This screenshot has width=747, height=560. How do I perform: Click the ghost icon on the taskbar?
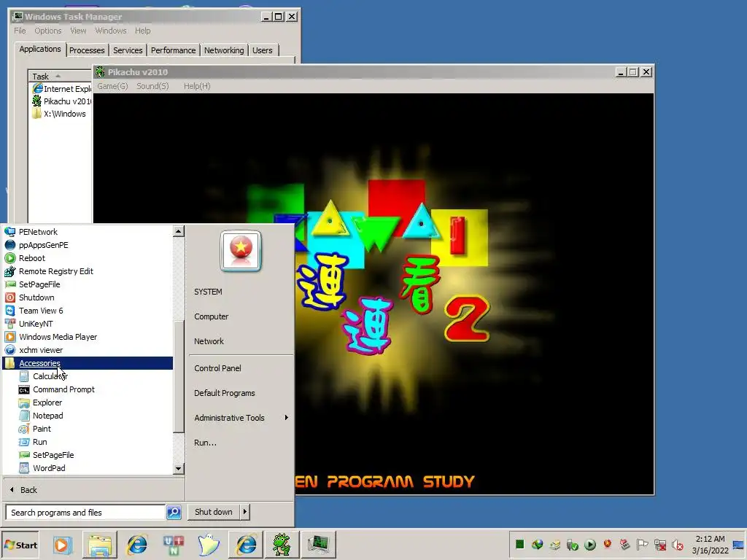pos(209,545)
